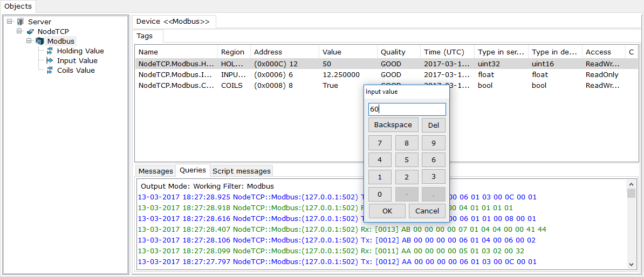Open the Objects tab
The width and height of the screenshot is (644, 277).
(x=18, y=6)
